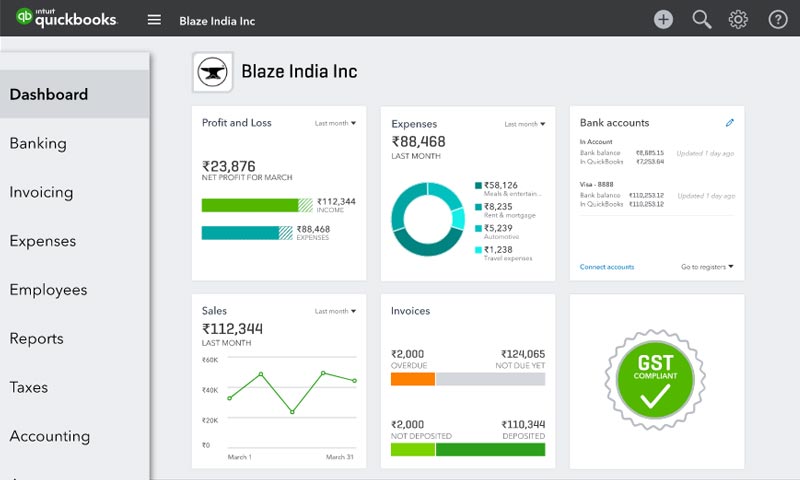Screen dimensions: 800x480
Task: Click the orange Overdue invoices bar
Action: (412, 379)
